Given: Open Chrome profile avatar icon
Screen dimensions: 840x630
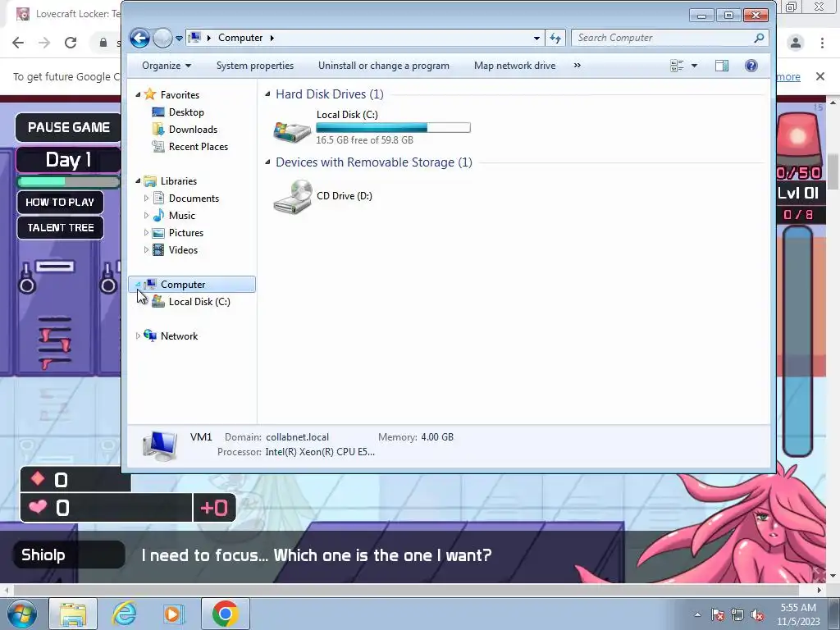Looking at the screenshot, I should 796,43.
